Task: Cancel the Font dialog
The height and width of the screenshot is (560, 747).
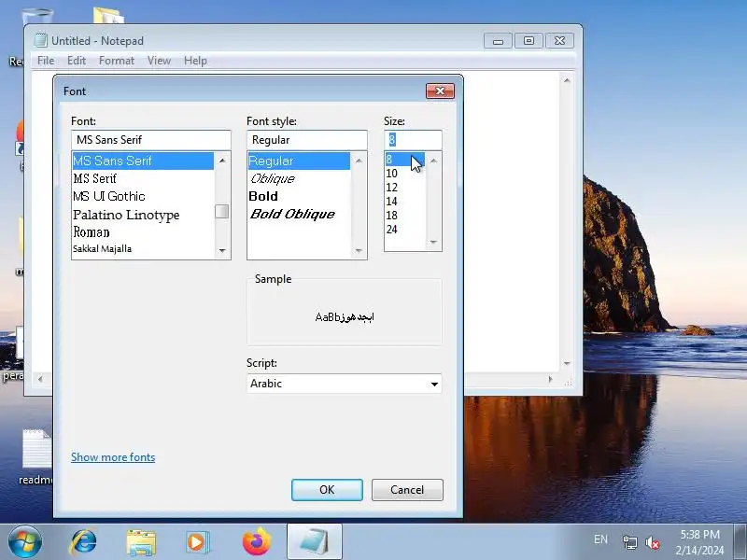Action: coord(407,489)
